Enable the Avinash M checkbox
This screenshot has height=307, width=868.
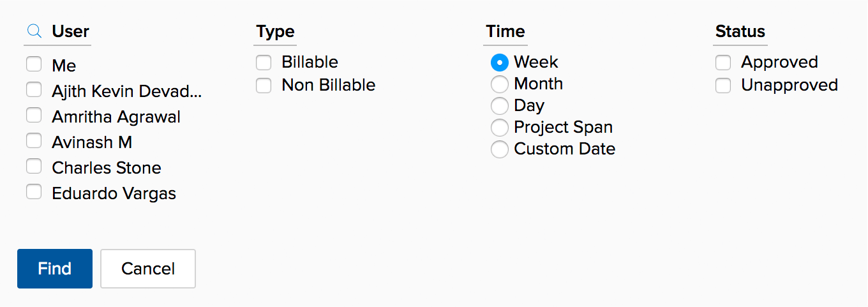[34, 141]
